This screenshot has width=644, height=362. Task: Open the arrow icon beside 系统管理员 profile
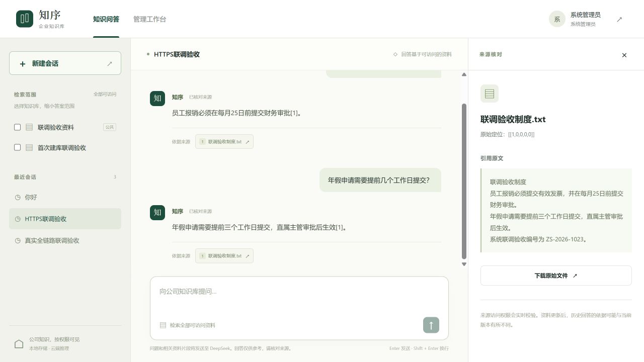tap(619, 19)
